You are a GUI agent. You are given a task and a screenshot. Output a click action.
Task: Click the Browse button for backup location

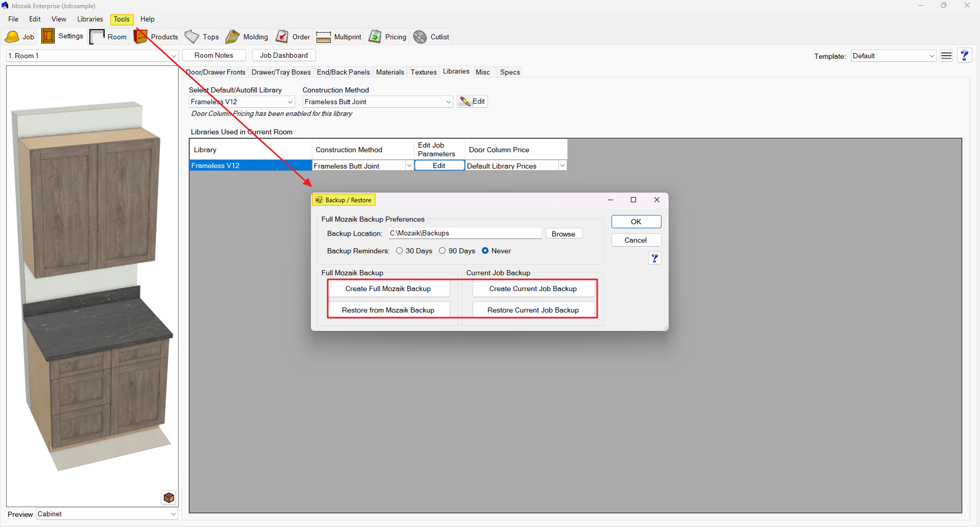(x=563, y=234)
